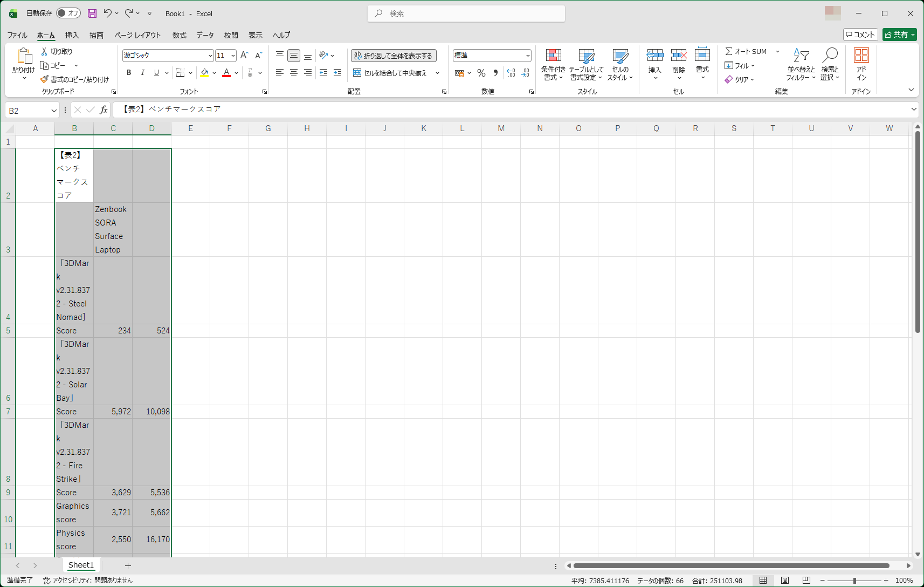
Task: Open Format as Table (テーブルとして書式設定)
Action: pyautogui.click(x=587, y=65)
